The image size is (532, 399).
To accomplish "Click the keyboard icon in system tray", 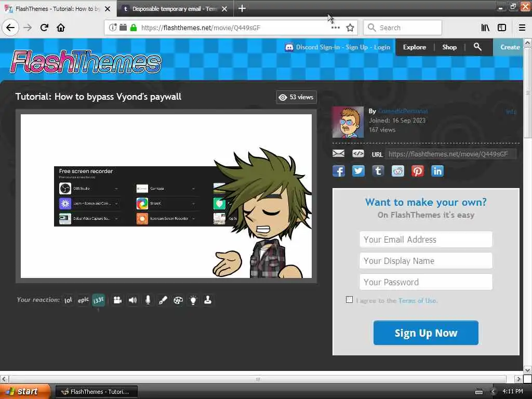I will 478,392.
